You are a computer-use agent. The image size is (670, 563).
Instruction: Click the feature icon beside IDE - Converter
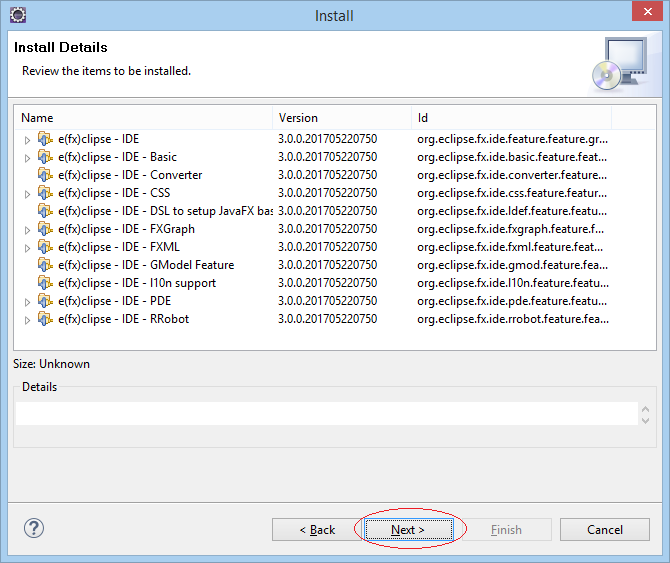click(x=45, y=175)
